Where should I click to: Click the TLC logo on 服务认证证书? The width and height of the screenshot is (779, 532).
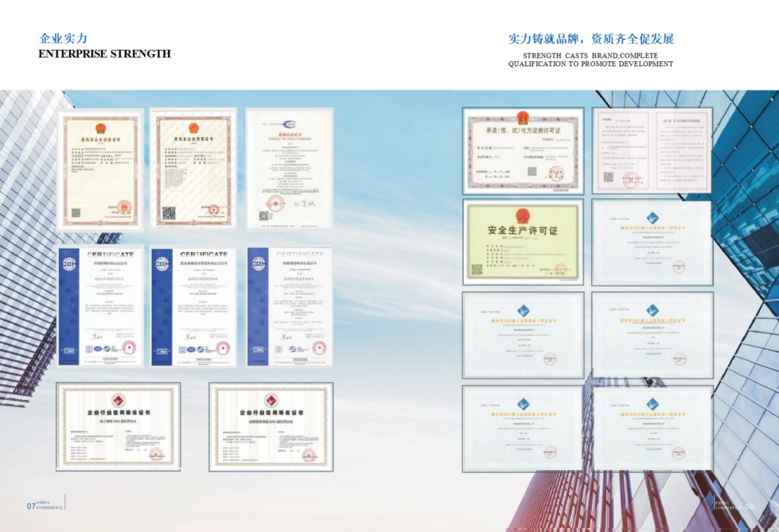(x=289, y=124)
